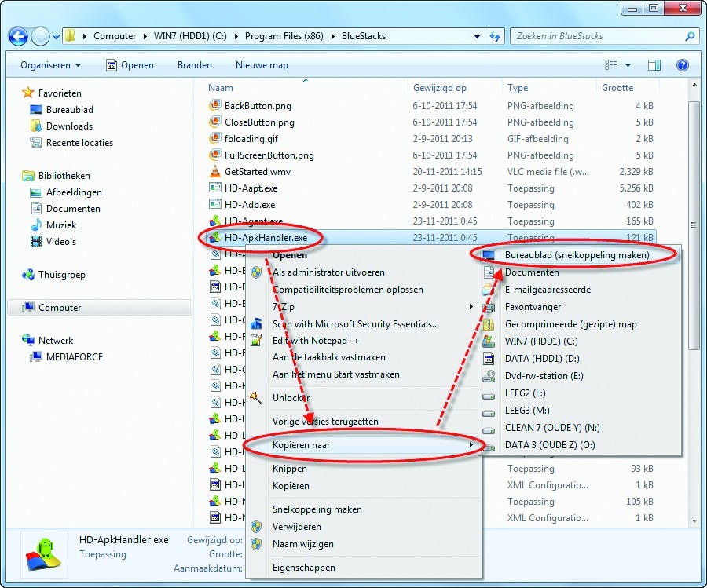Click the icon of HD-Adb.exe

[x=215, y=205]
